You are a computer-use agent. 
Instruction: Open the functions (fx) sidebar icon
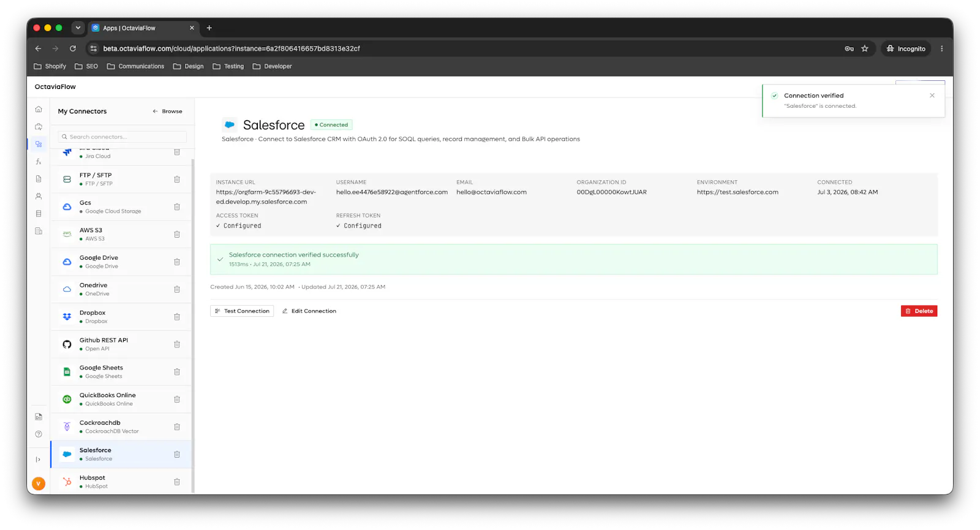39,162
